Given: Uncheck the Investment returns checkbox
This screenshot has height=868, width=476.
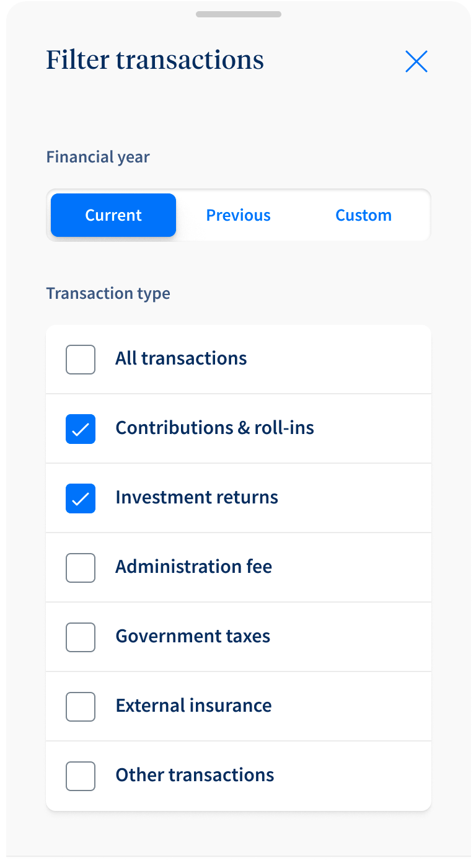Looking at the screenshot, I should tap(81, 498).
